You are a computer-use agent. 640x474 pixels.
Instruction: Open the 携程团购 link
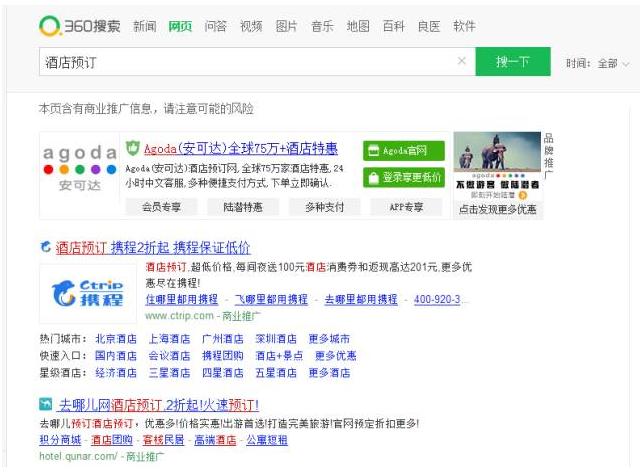[x=223, y=356]
